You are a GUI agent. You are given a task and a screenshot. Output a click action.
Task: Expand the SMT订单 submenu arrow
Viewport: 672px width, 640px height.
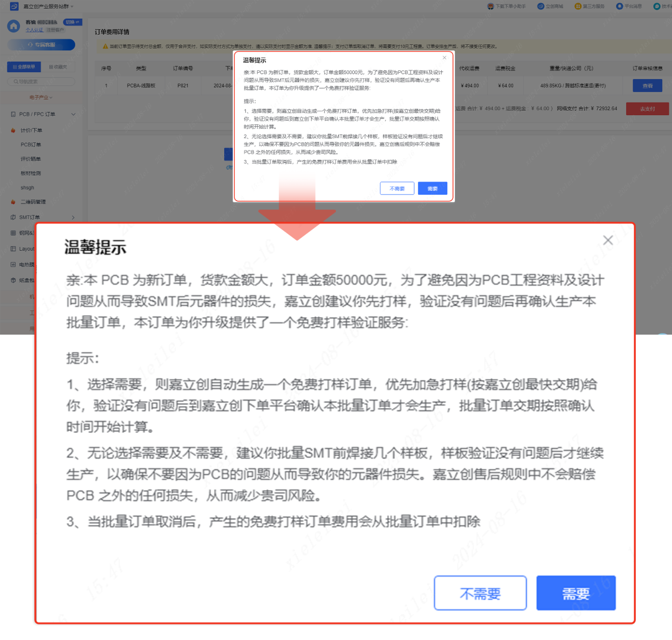(73, 217)
